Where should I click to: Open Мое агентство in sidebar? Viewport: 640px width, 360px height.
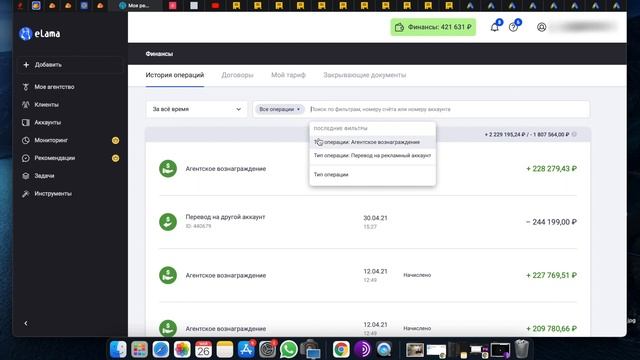pyautogui.click(x=54, y=87)
